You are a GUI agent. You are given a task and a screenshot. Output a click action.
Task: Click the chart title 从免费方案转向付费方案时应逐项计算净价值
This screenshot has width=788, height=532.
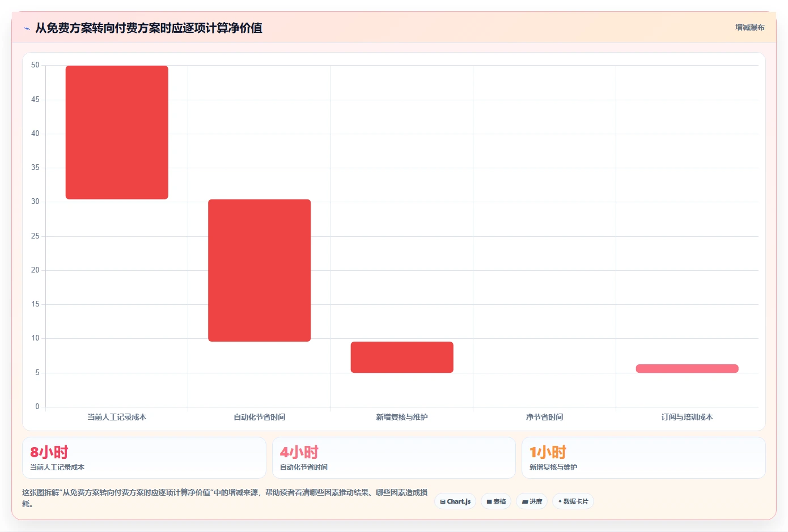[149, 28]
